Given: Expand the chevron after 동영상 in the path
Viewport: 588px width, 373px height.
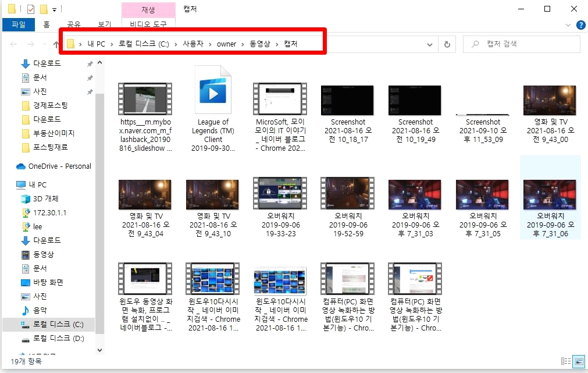Looking at the screenshot, I should 277,44.
